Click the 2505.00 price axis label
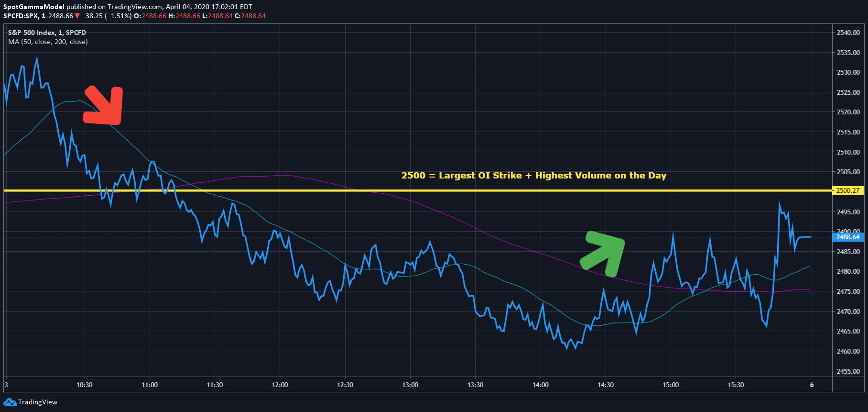 (848, 172)
